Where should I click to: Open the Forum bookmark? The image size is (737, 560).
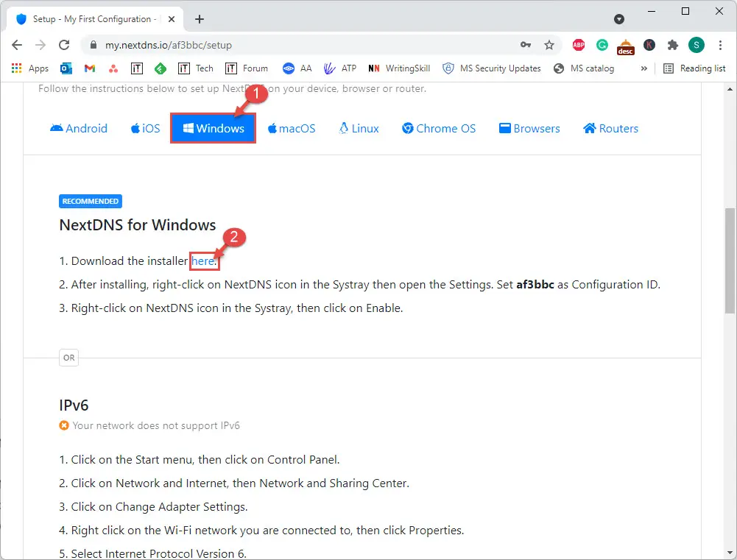coord(247,68)
